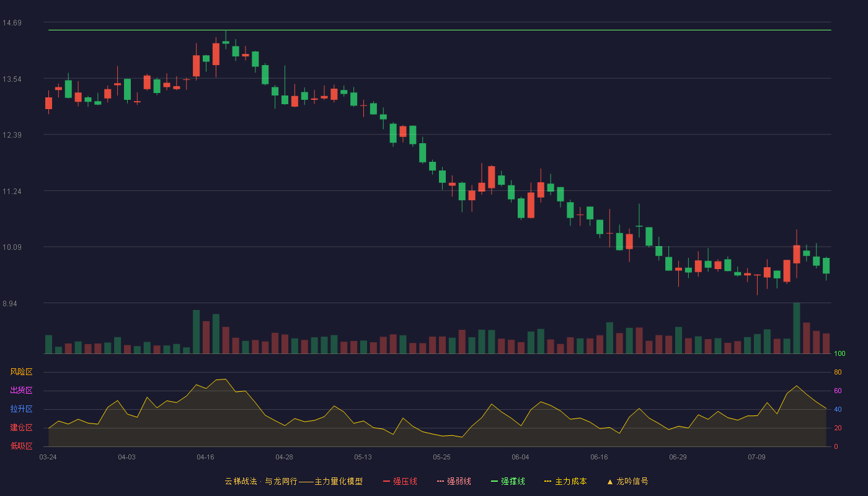Pick the 05-25 date label

pos(441,457)
